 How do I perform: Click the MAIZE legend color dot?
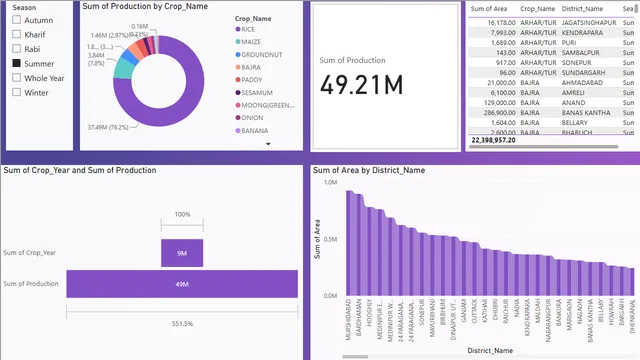point(238,42)
